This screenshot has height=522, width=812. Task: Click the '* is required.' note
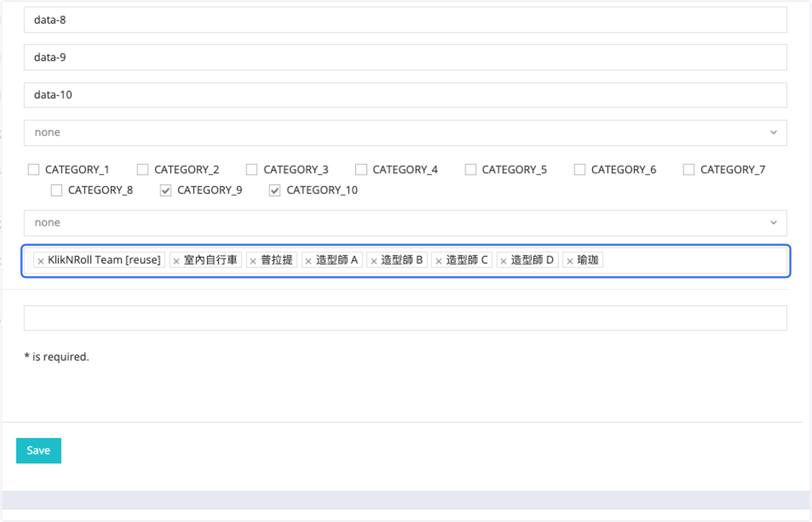(57, 357)
